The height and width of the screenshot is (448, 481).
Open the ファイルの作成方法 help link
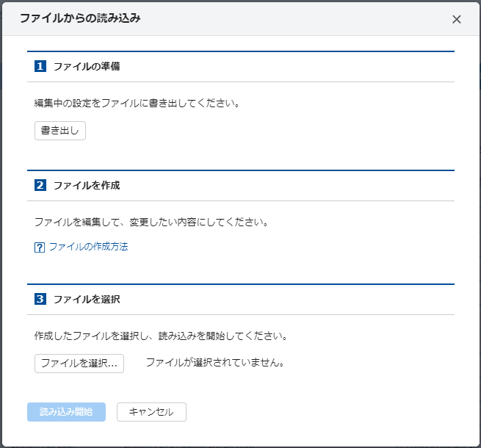88,247
